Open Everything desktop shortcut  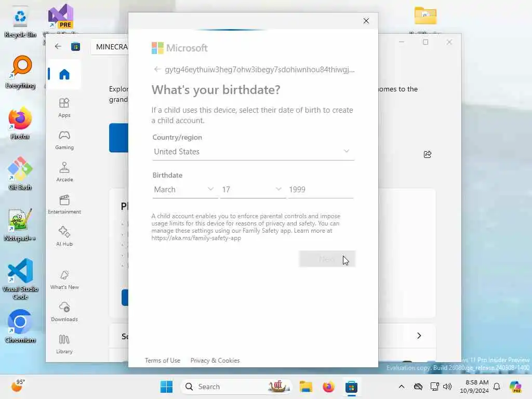(20, 72)
